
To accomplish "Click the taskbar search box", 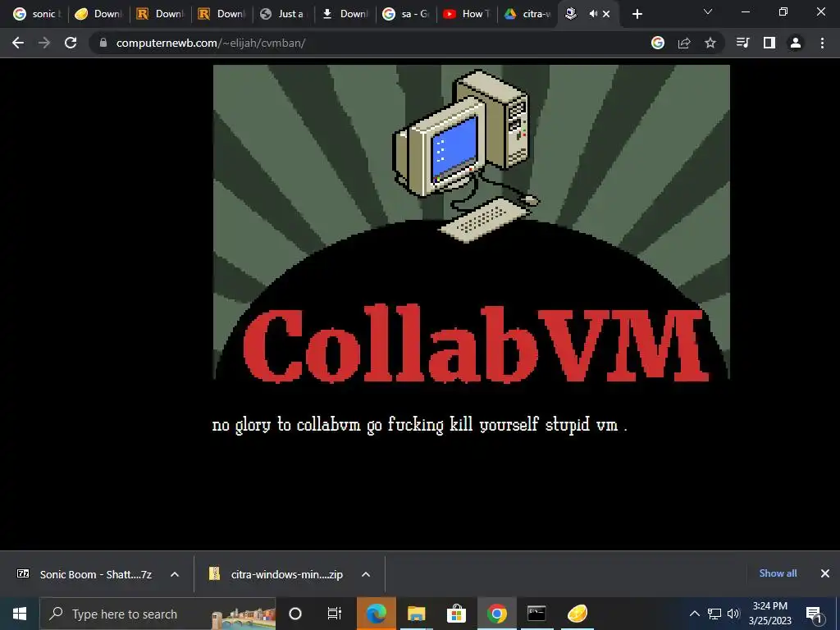I will click(x=157, y=614).
